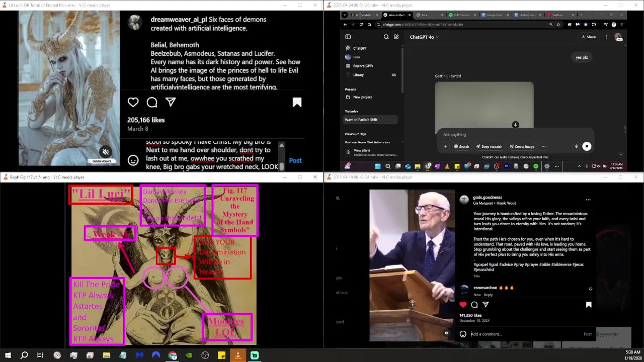This screenshot has height=362, width=644.
Task: Open the Wave to Particle Shift chat
Action: coord(371,120)
